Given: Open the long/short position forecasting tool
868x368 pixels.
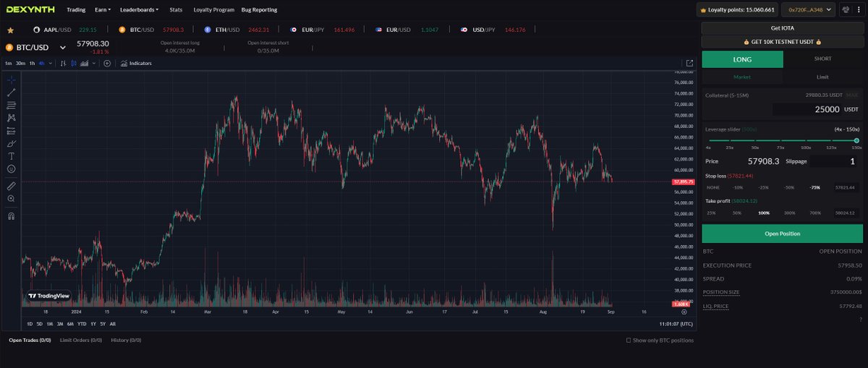Looking at the screenshot, I should pos(12,131).
